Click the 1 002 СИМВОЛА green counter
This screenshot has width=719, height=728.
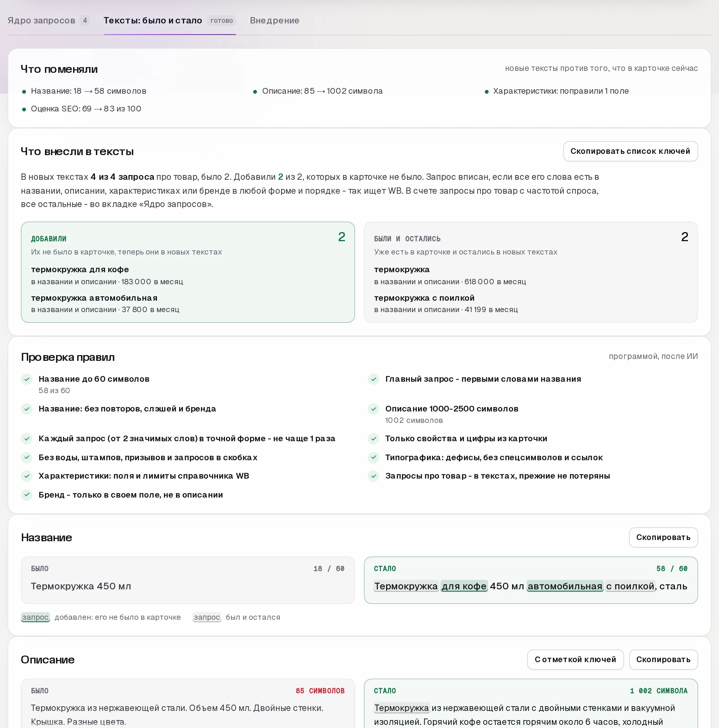(659, 691)
